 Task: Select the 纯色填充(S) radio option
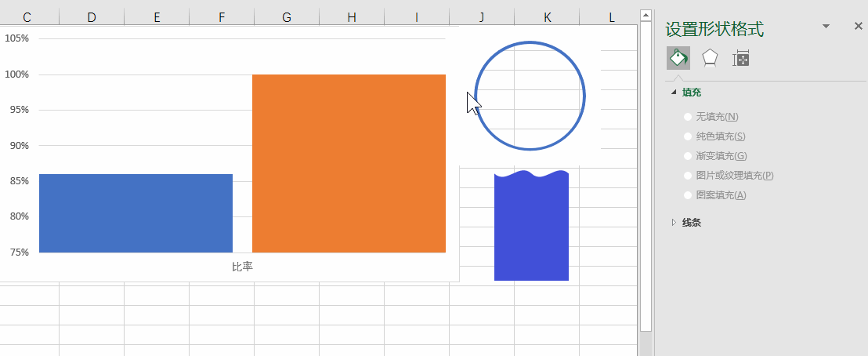point(688,136)
